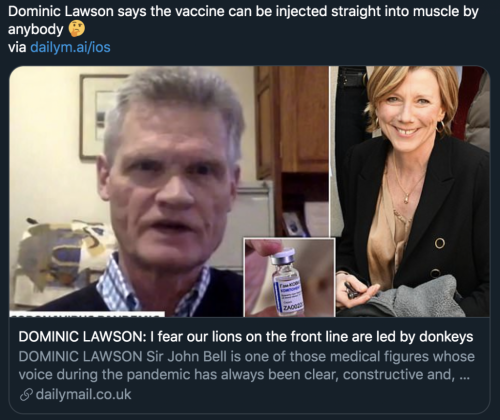
Task: Click the keys in the woman's hand
Action: (352, 289)
